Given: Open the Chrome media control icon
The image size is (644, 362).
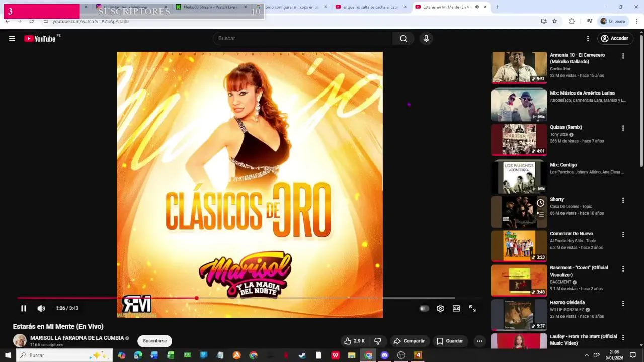Looking at the screenshot, I should pyautogui.click(x=589, y=21).
